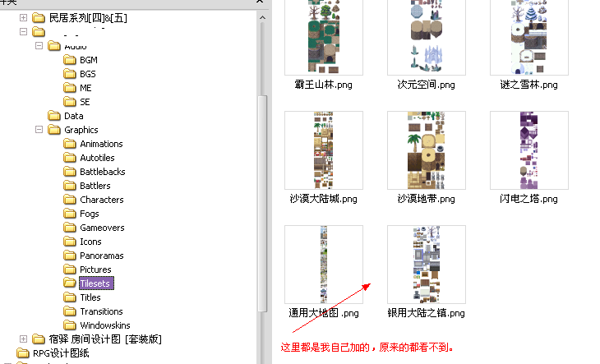Click the file name 银用大陆之镇.png

click(x=426, y=313)
